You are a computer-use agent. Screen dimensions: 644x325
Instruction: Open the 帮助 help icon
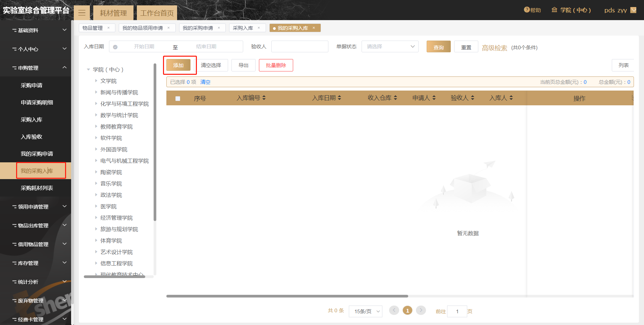pos(527,10)
